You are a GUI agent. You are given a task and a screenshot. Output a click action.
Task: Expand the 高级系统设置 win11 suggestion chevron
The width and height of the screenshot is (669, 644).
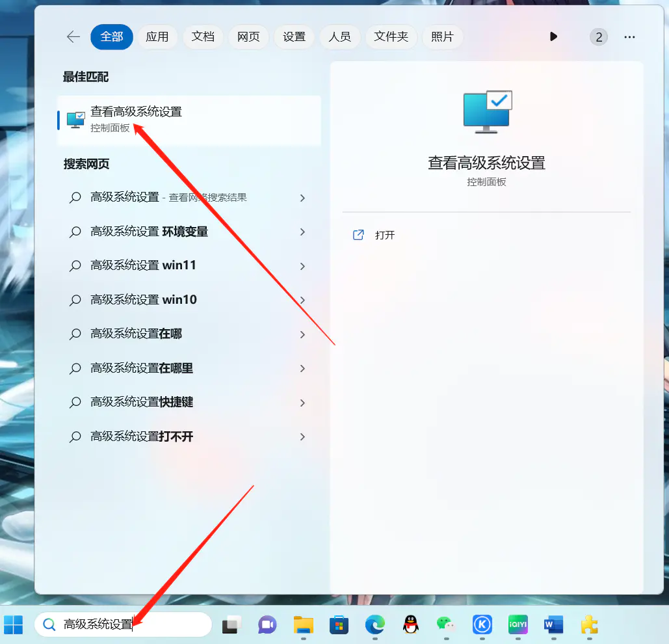click(302, 266)
